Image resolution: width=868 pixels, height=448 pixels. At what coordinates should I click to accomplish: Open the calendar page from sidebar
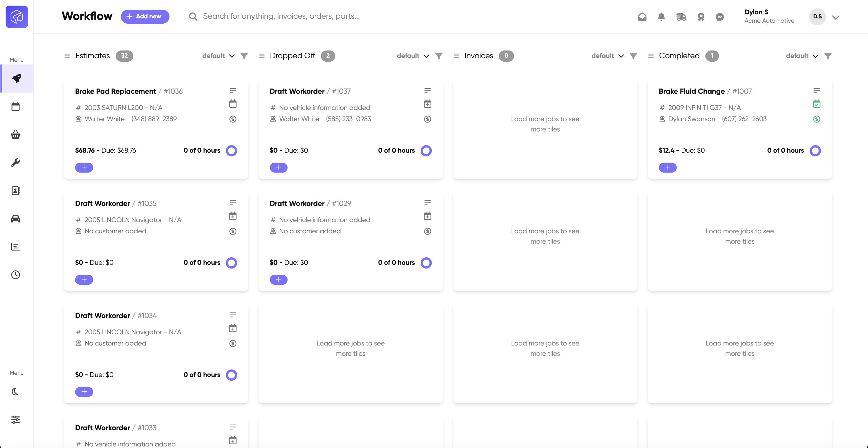16,107
